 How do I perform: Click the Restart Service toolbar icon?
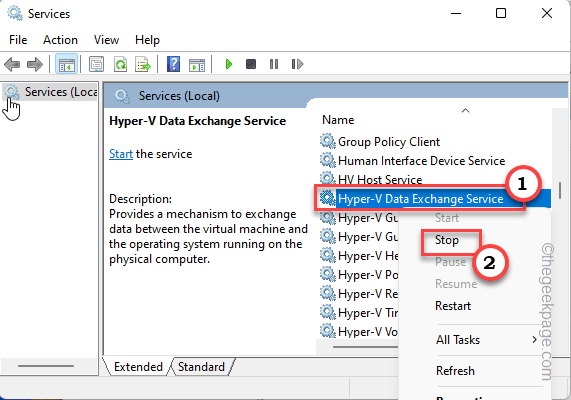click(x=297, y=64)
